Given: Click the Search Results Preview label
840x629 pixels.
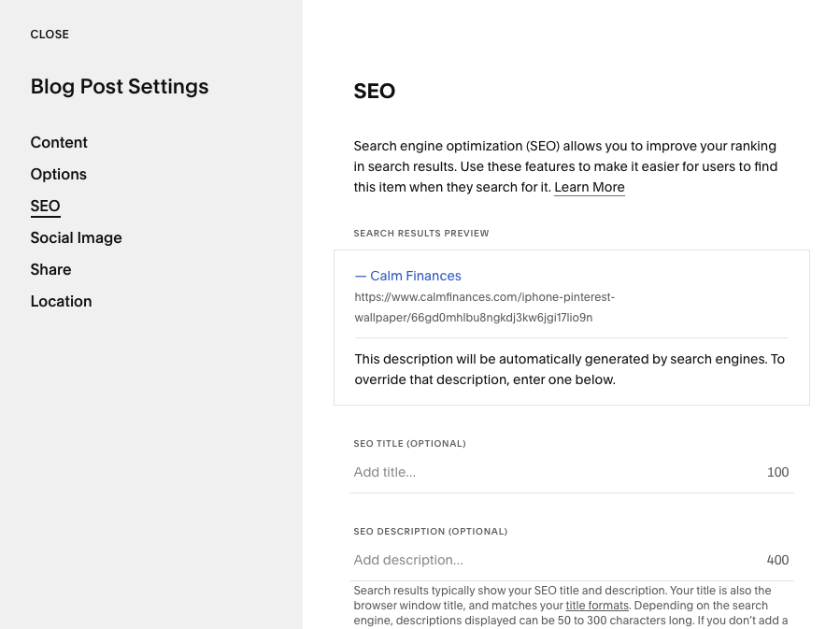Looking at the screenshot, I should [x=420, y=234].
